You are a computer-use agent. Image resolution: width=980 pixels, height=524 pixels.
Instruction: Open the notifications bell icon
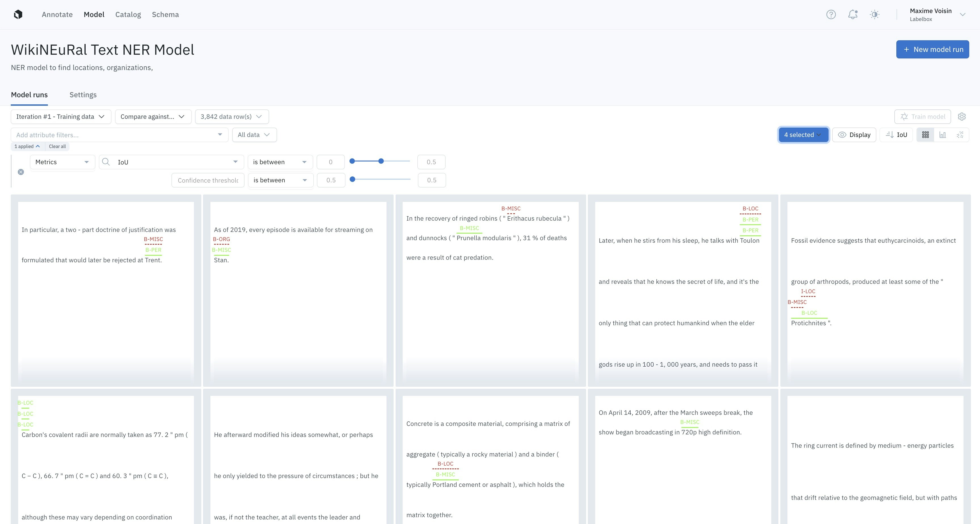[x=853, y=14]
